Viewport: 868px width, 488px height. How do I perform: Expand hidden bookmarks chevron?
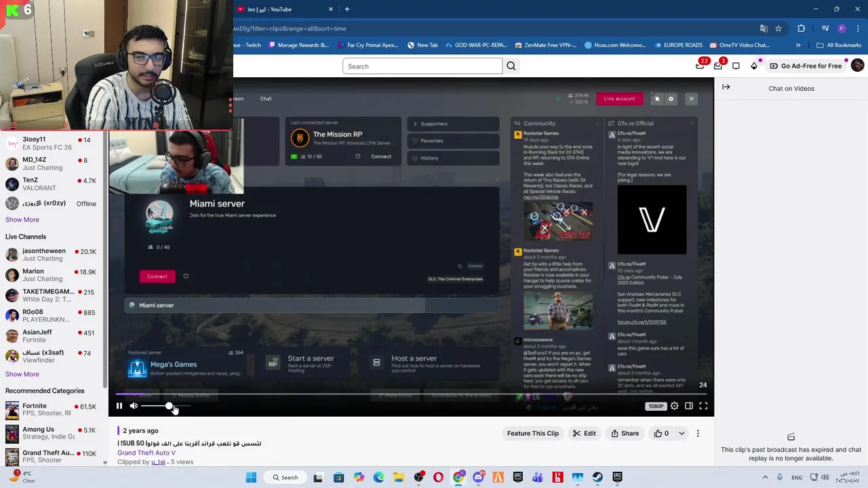[798, 45]
